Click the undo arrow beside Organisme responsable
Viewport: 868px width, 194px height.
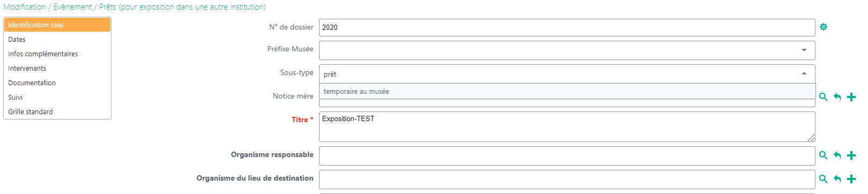[837, 155]
